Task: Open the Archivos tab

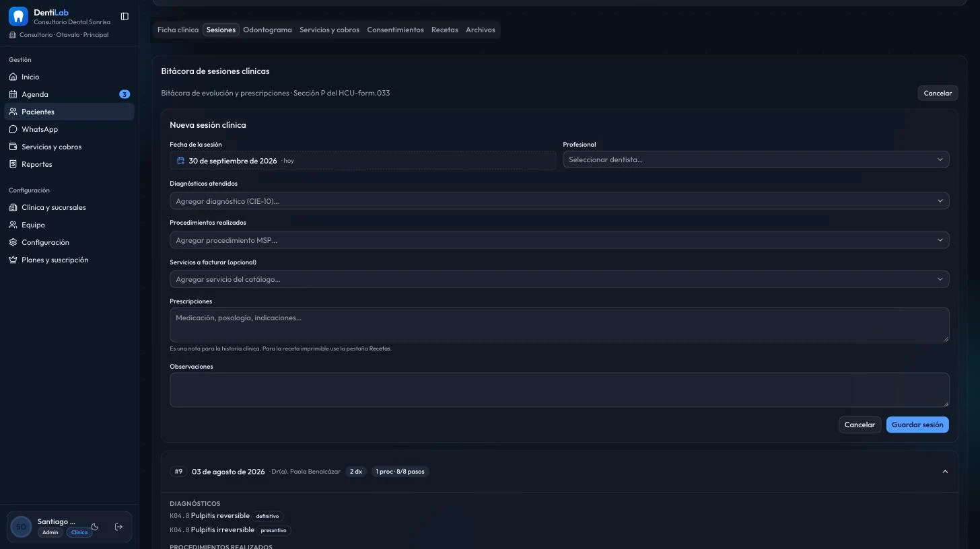Action: coord(481,30)
